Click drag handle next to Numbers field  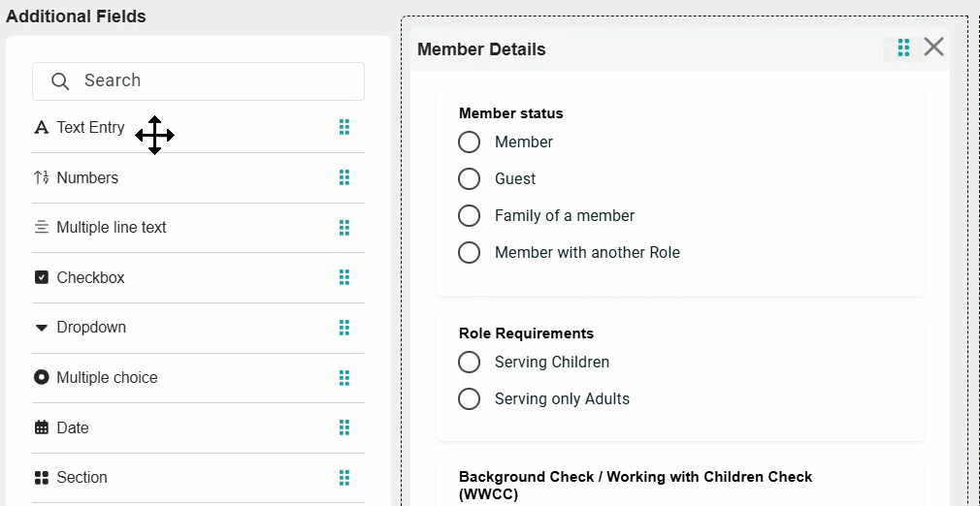[343, 177]
